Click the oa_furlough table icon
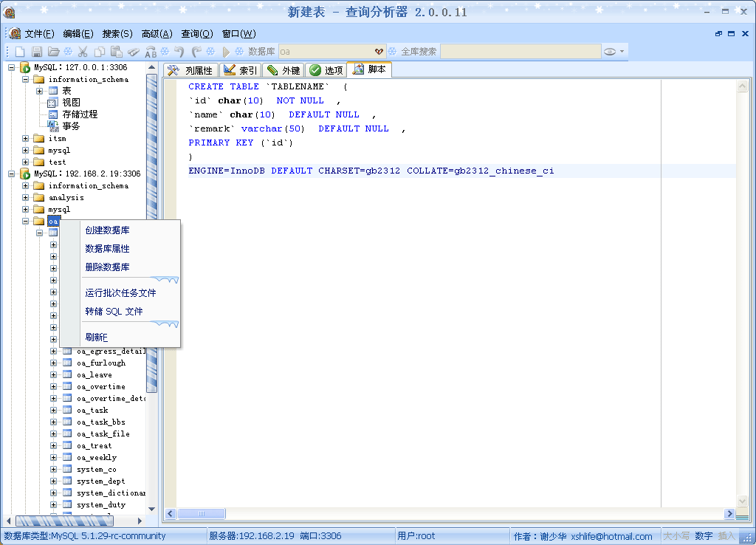 [x=67, y=363]
